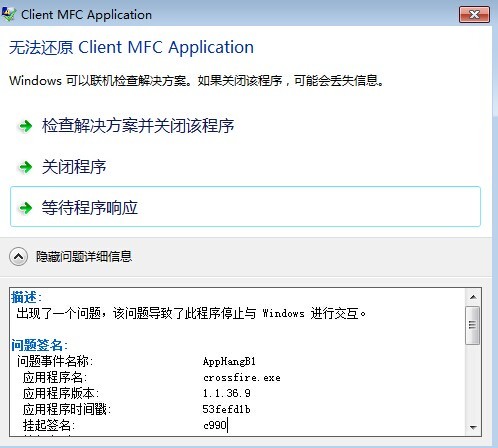Click the Windows 可以联机检查解决方案 message text

click(x=197, y=81)
